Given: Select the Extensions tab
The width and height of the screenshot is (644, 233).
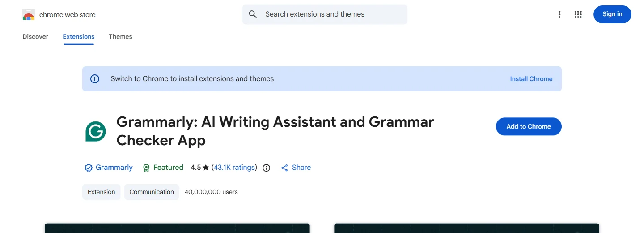Looking at the screenshot, I should [x=79, y=37].
